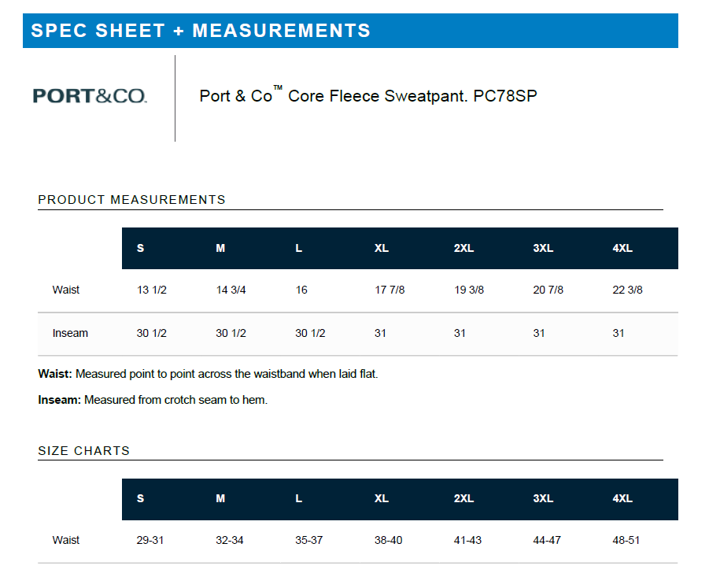Screen dimensions: 709x588
Task: Select the 13 1/2 waist measurement cell
Action: tap(152, 290)
